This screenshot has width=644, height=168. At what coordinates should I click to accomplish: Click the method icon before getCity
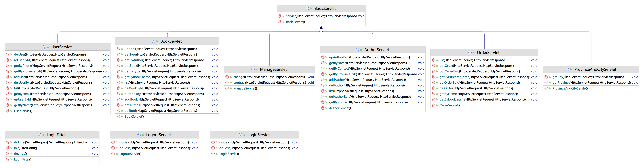(x=546, y=77)
